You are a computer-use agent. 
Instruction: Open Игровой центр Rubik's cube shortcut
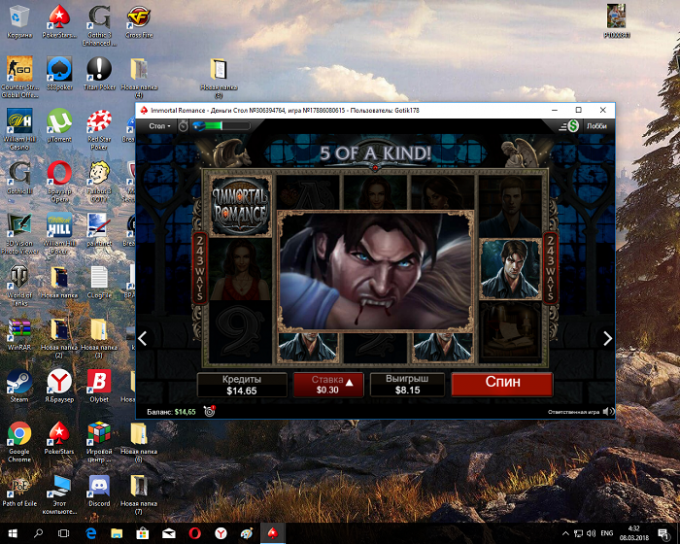(99, 441)
